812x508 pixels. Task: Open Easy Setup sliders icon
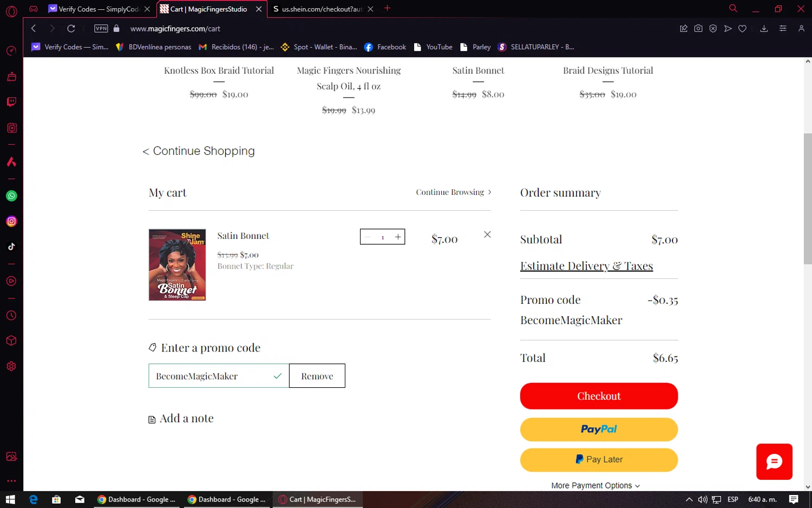point(783,29)
